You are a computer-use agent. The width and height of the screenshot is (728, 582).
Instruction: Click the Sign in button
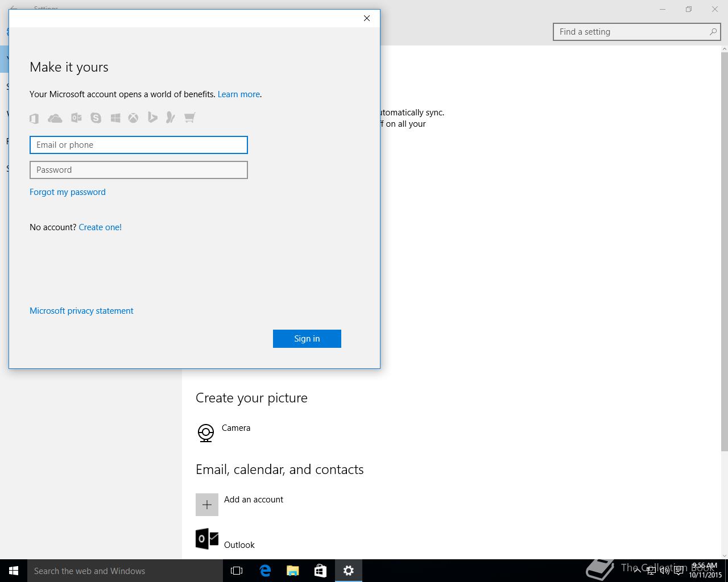[307, 339]
